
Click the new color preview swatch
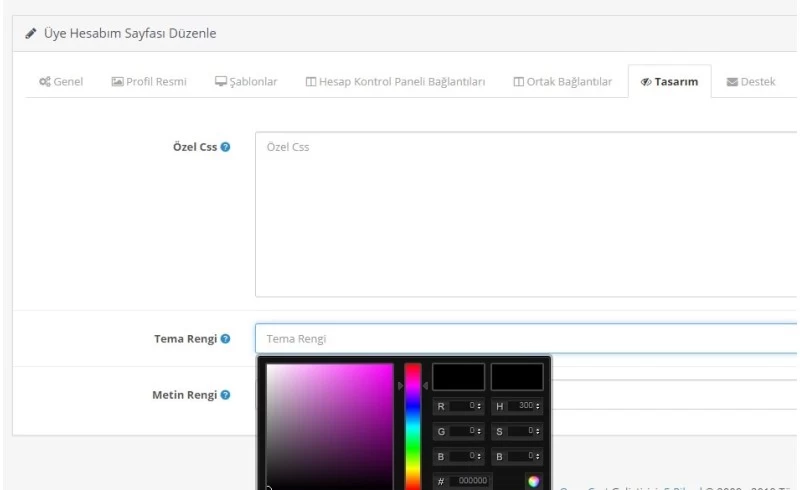(458, 377)
